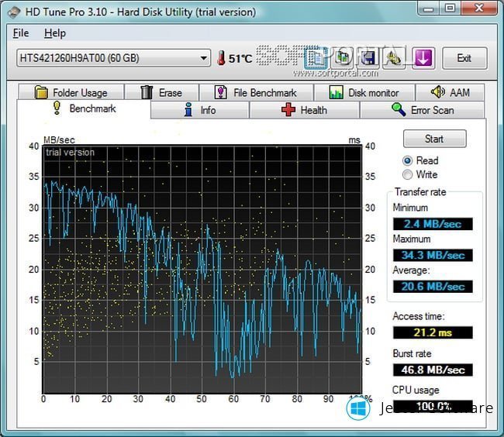
Task: Click the Access time value 21.2 ms
Action: point(433,332)
